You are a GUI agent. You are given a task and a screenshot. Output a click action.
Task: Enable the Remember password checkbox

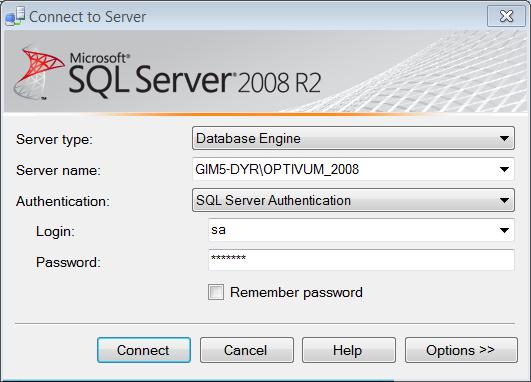pyautogui.click(x=216, y=292)
